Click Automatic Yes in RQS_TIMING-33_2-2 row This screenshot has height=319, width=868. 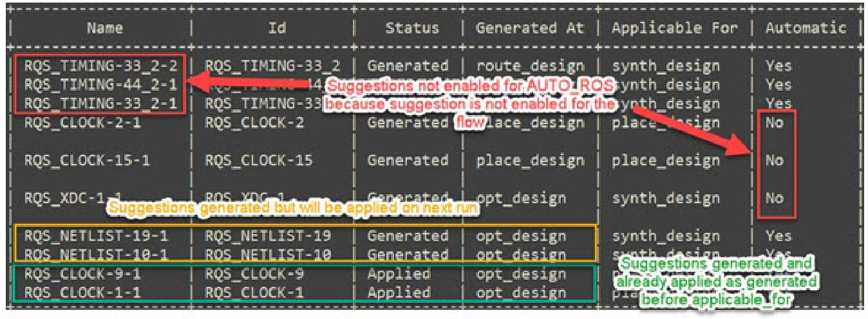[778, 66]
